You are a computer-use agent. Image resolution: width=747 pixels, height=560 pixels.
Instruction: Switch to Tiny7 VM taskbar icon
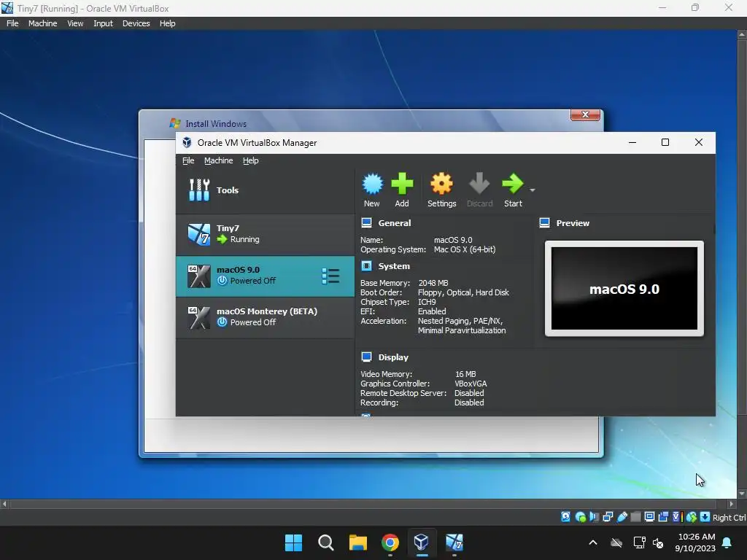point(454,542)
